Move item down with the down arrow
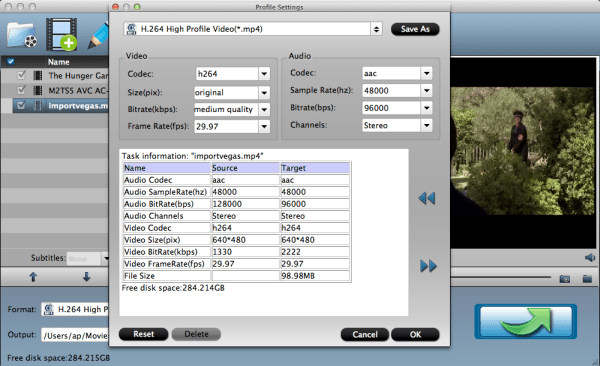Image resolution: width=600 pixels, height=366 pixels. (x=86, y=277)
